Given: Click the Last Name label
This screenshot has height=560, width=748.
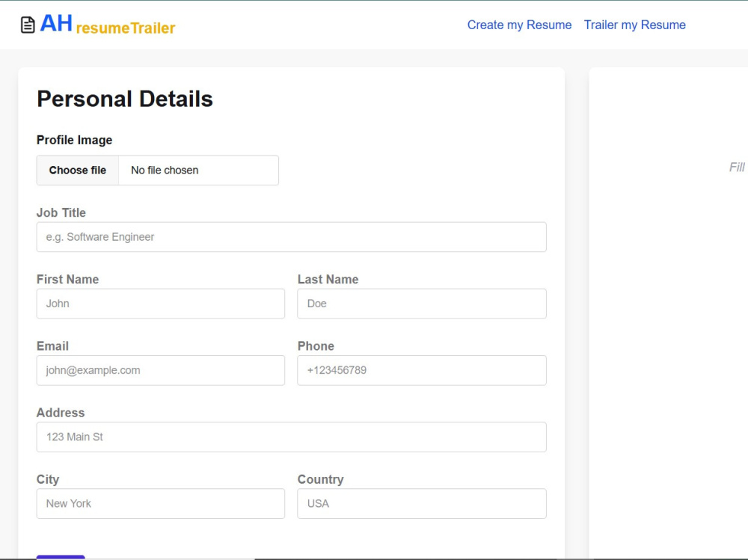Looking at the screenshot, I should point(328,280).
